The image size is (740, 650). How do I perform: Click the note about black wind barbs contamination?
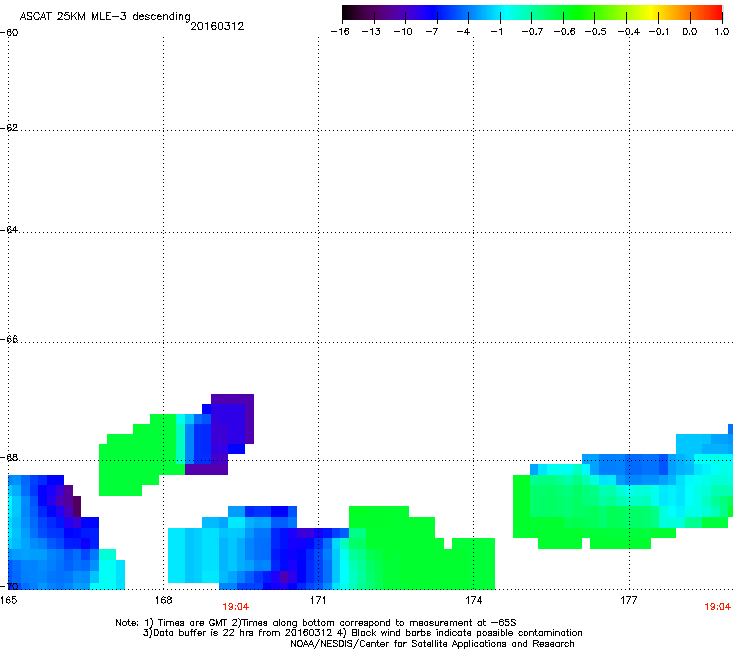[460, 633]
